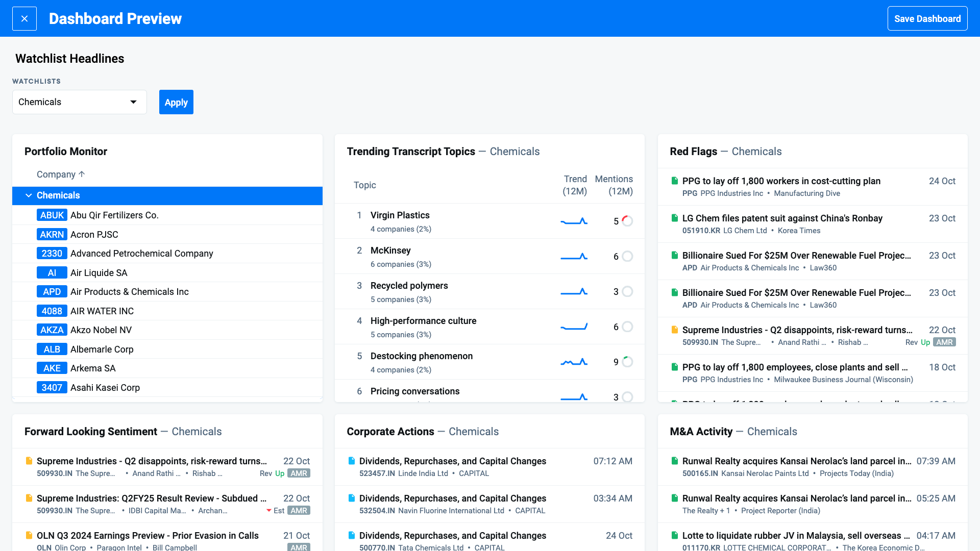This screenshot has height=551, width=980.
Task: Click document icon for PPG cost-cutting headline
Action: (x=674, y=181)
